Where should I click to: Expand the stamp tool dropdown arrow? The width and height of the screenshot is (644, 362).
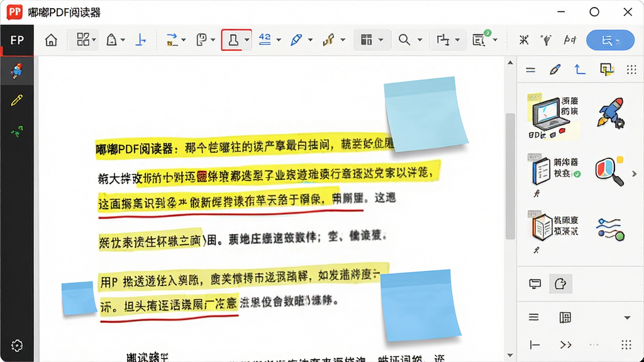pos(247,40)
